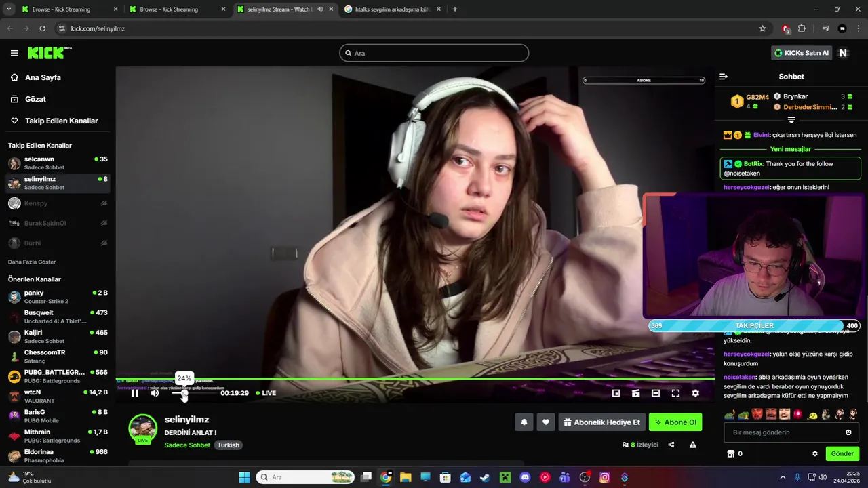Collapse the chat panel arrow
868x488 pixels.
(x=724, y=77)
